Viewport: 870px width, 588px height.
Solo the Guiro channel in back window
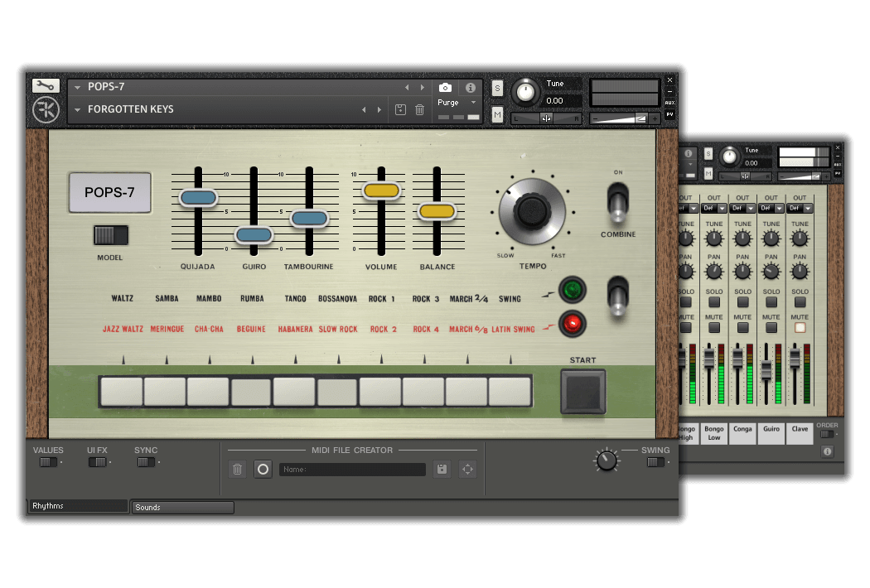tap(771, 302)
